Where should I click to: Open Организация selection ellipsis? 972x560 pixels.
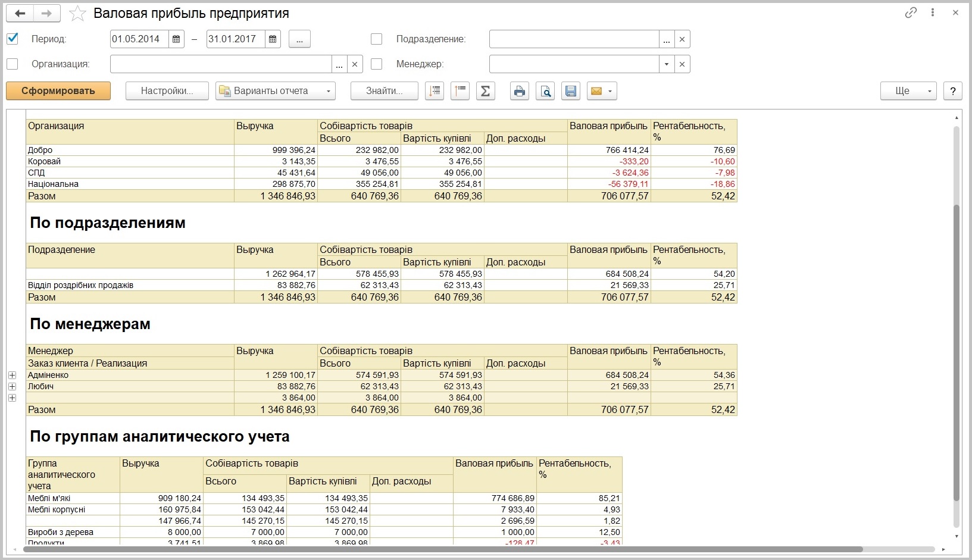(339, 64)
